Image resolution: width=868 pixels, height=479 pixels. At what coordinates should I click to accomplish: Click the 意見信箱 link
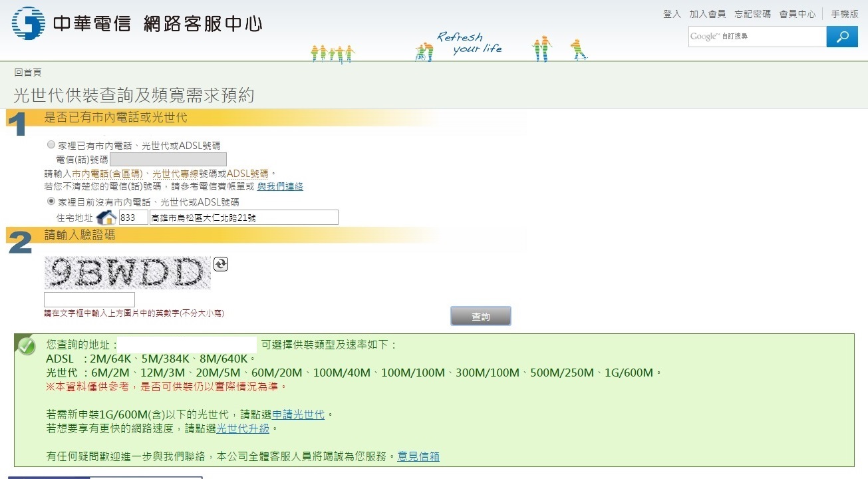[x=418, y=456]
